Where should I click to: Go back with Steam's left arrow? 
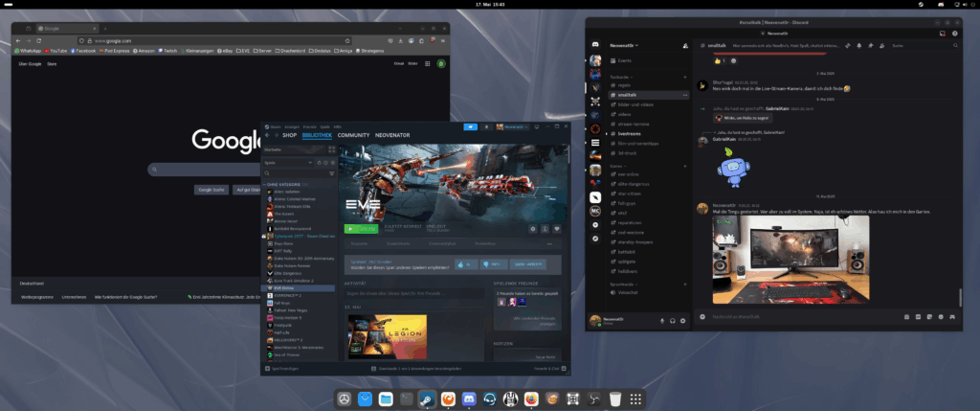coord(268,135)
